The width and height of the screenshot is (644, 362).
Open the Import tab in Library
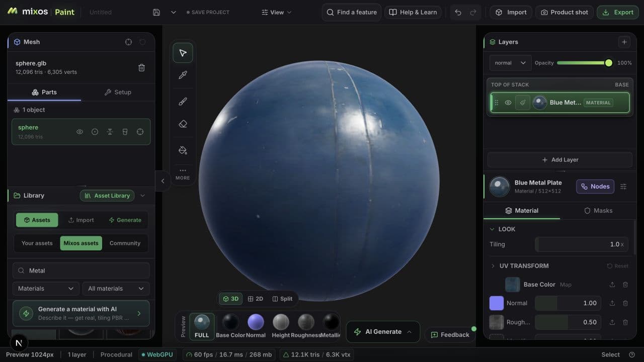tap(81, 220)
